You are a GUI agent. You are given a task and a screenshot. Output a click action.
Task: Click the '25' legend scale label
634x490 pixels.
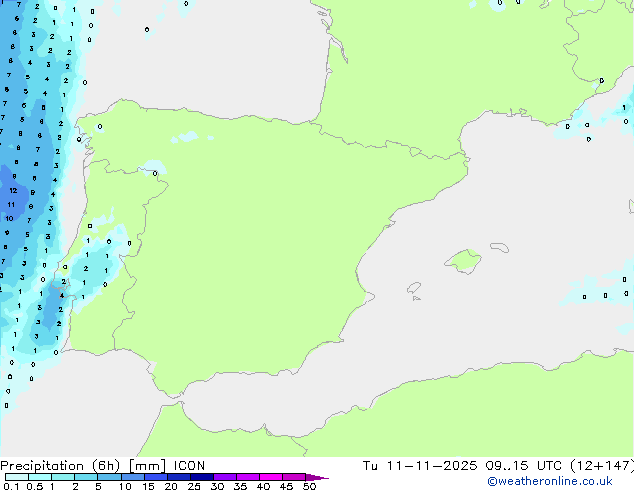coord(194,486)
